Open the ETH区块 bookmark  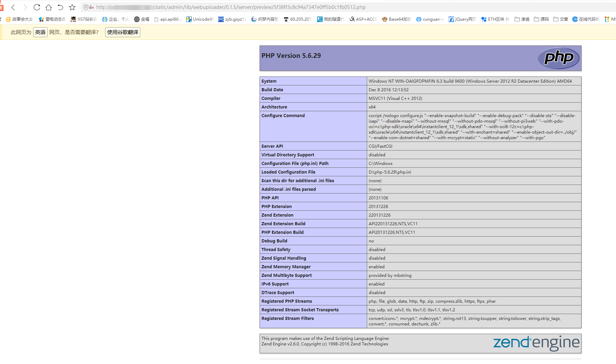click(495, 19)
